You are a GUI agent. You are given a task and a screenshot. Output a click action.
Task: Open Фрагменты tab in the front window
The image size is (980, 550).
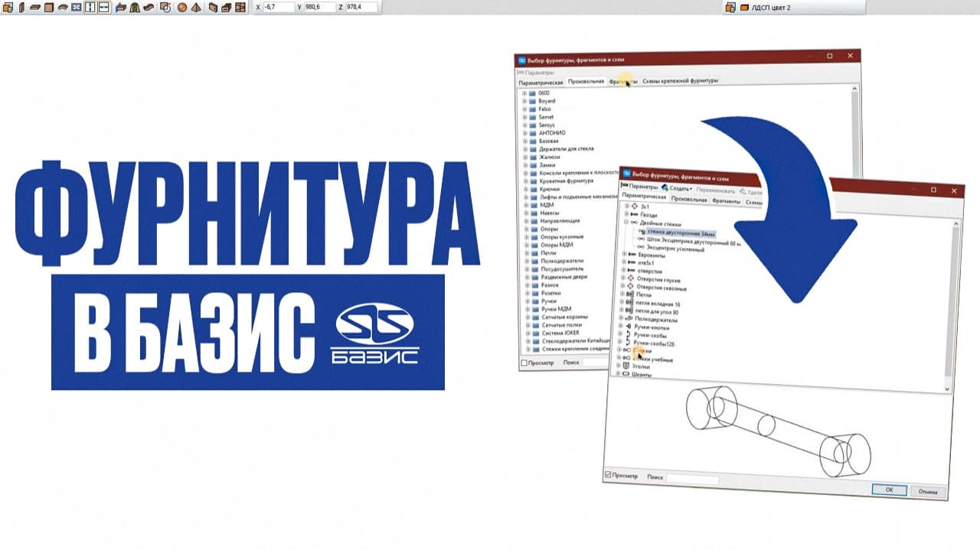[x=726, y=200]
